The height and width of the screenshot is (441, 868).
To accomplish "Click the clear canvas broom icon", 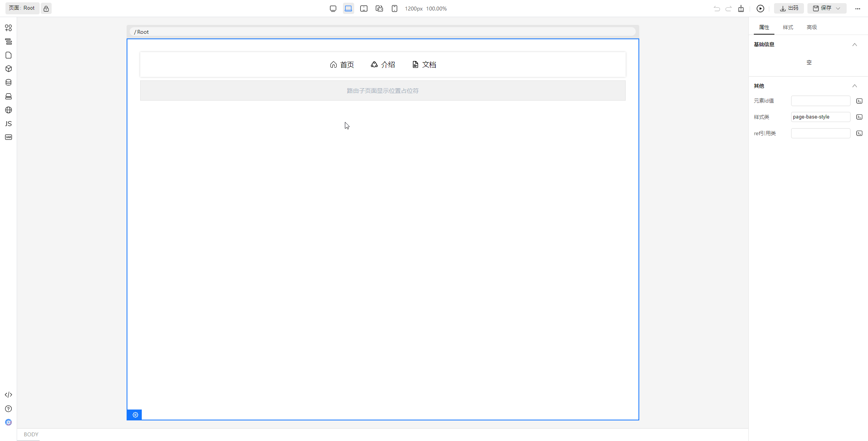I will click(x=741, y=9).
